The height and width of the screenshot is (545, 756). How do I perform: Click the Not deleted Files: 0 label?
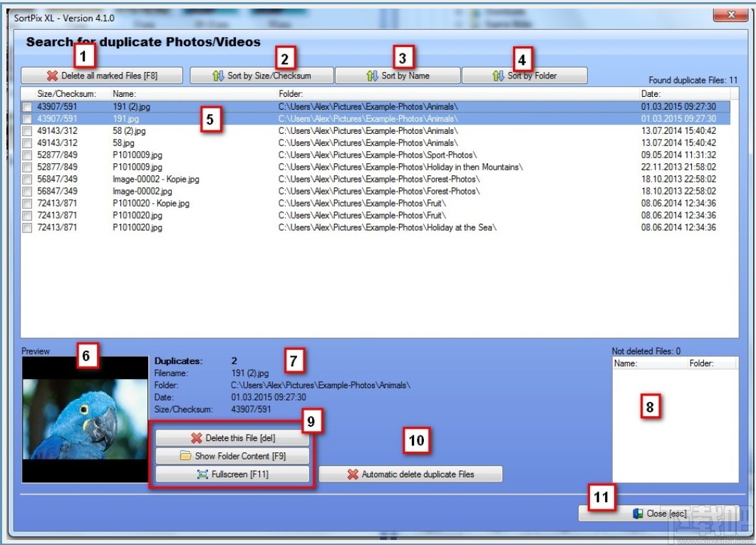[646, 351]
